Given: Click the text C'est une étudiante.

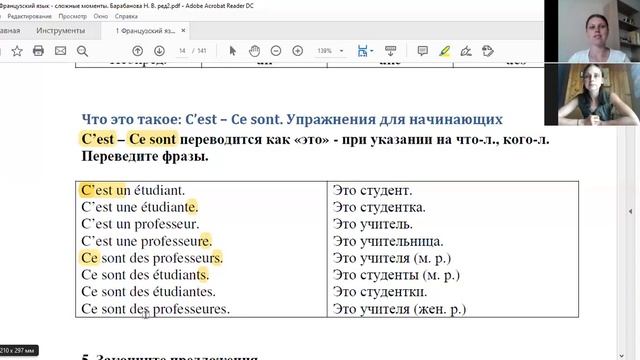Looking at the screenshot, I should (140, 207).
